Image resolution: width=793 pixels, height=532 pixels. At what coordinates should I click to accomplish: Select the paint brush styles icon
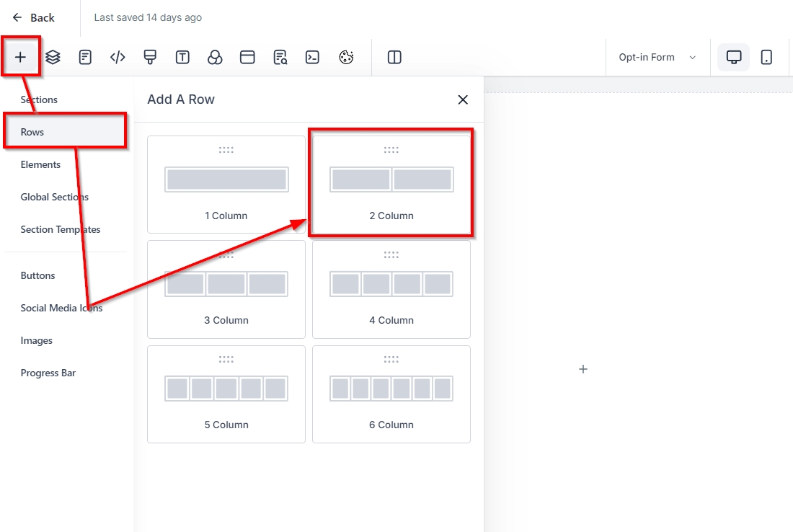click(x=150, y=58)
